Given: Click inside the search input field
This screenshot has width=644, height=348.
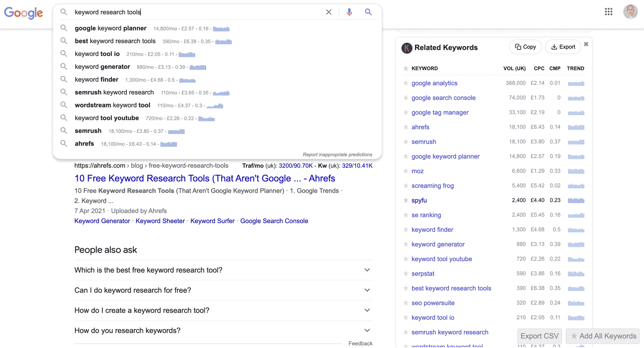Looking at the screenshot, I should (197, 12).
